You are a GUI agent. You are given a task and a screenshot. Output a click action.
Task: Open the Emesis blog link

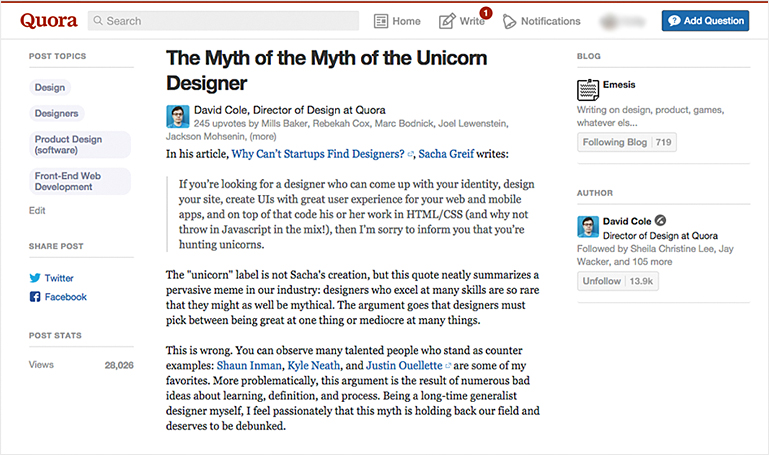pos(619,85)
